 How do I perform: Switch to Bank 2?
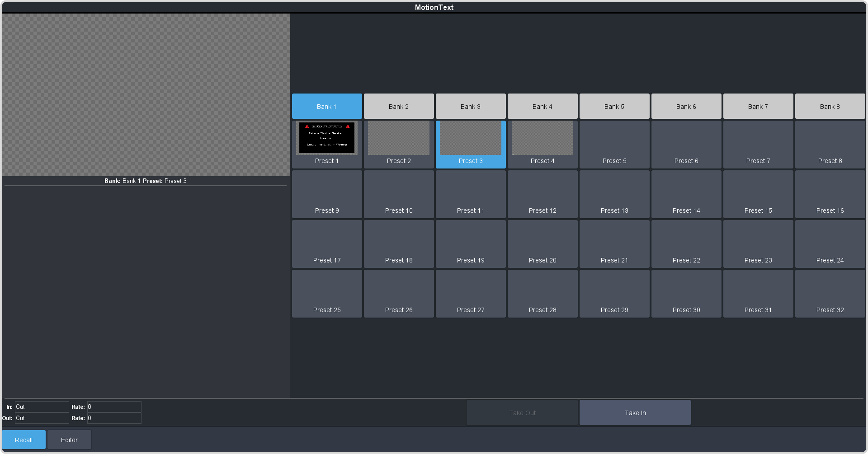tap(399, 107)
